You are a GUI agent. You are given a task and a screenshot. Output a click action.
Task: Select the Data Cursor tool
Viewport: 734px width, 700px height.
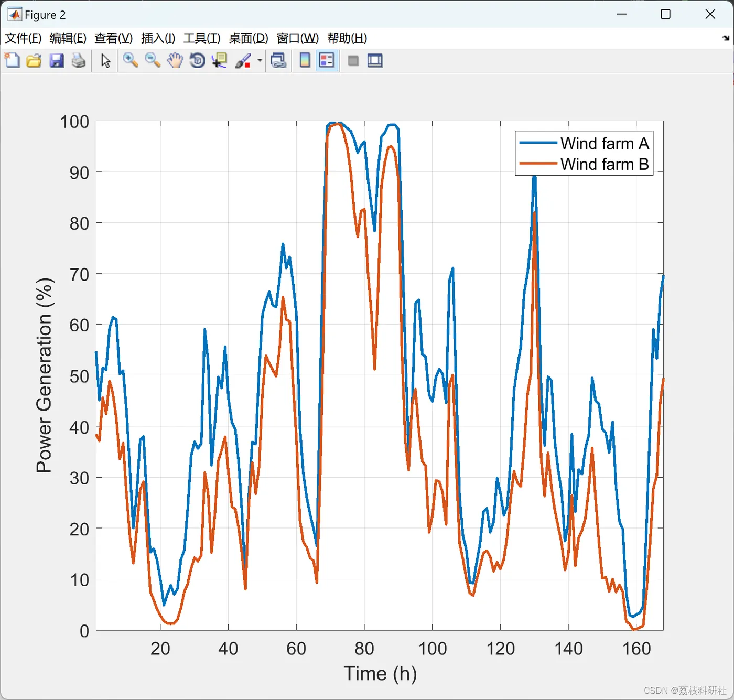tap(220, 61)
